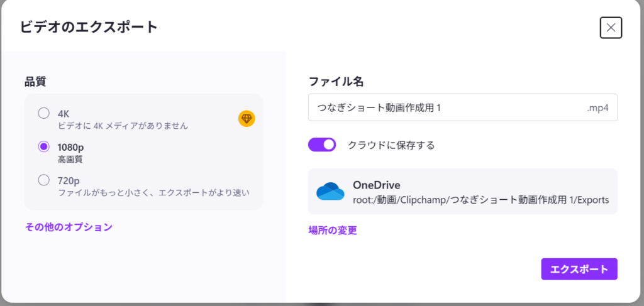The image size is (644, 306).
Task: Expand その他のオプション for more quality choices
Action: 69,227
